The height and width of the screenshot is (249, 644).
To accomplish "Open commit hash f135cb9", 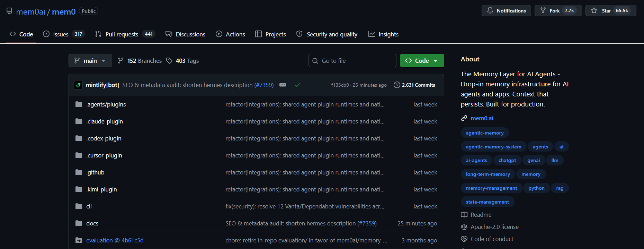I will pos(340,85).
